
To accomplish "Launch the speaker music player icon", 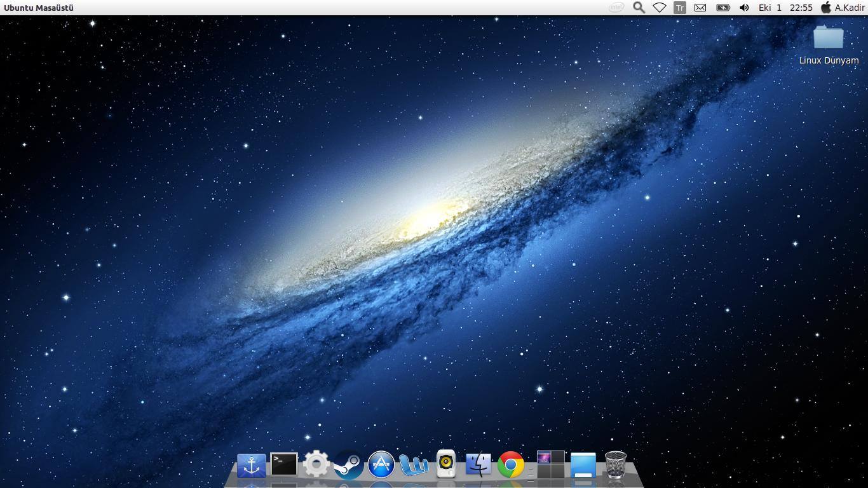I will [x=446, y=464].
